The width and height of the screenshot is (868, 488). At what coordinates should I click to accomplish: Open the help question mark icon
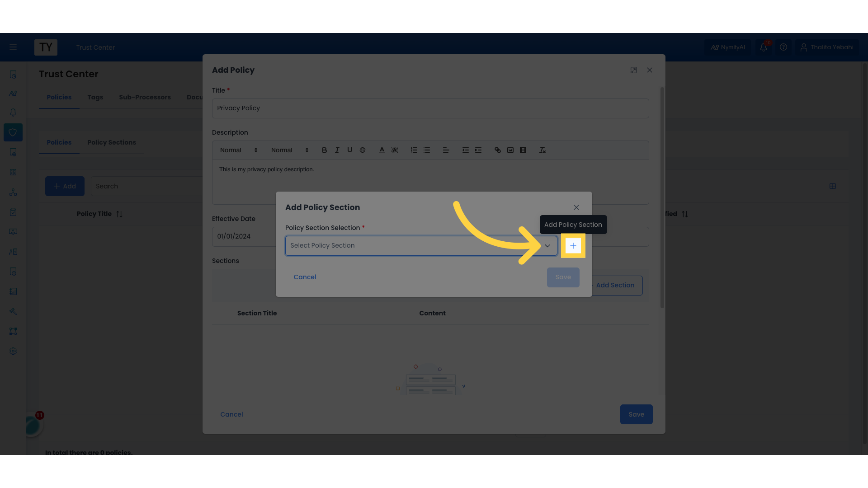tap(783, 47)
